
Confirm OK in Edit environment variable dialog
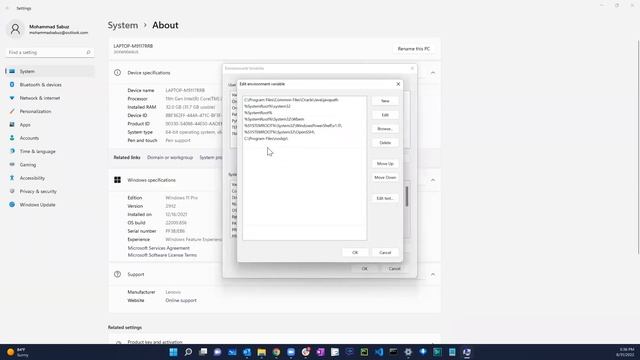[355, 253]
